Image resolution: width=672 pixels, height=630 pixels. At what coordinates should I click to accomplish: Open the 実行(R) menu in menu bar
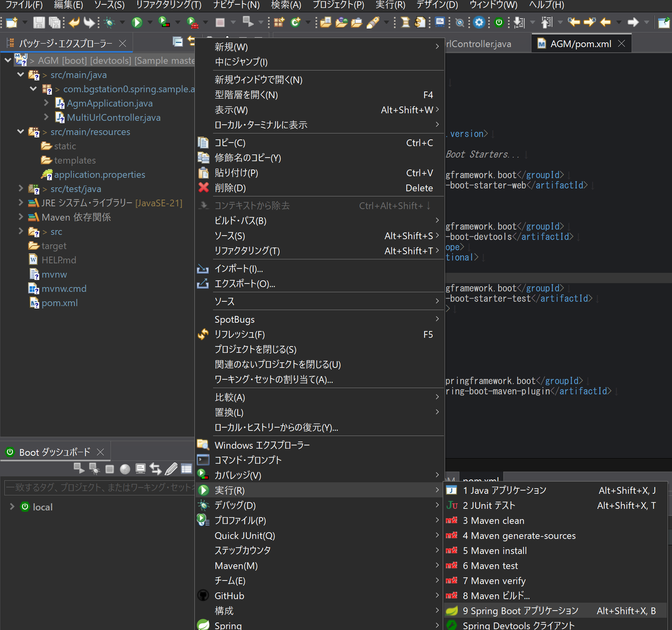[x=390, y=5]
